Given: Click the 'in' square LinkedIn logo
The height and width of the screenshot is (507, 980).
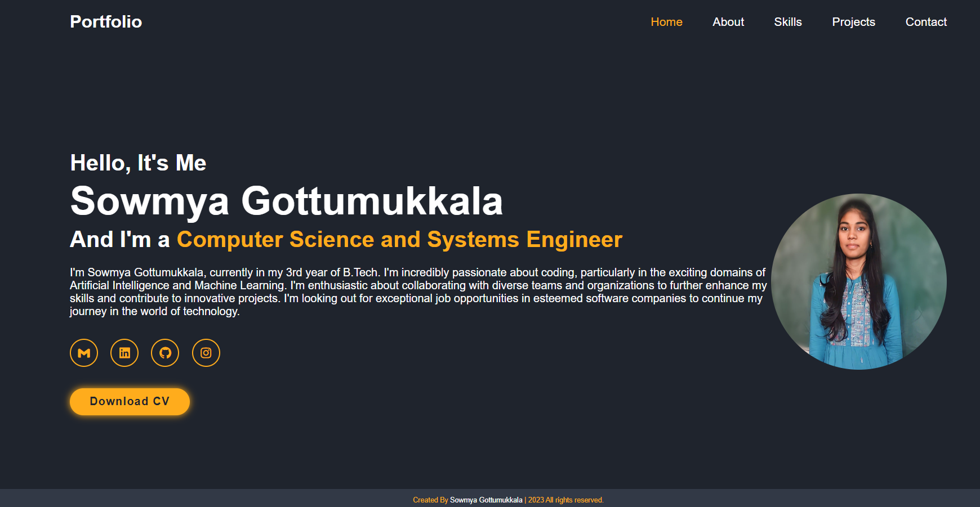Looking at the screenshot, I should (124, 353).
